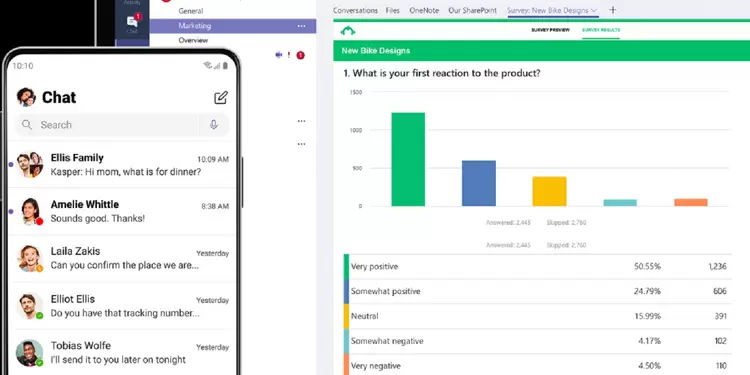The image size is (750, 375).
Task: Tap the 10:10 clock in phone status bar
Action: (x=23, y=66)
